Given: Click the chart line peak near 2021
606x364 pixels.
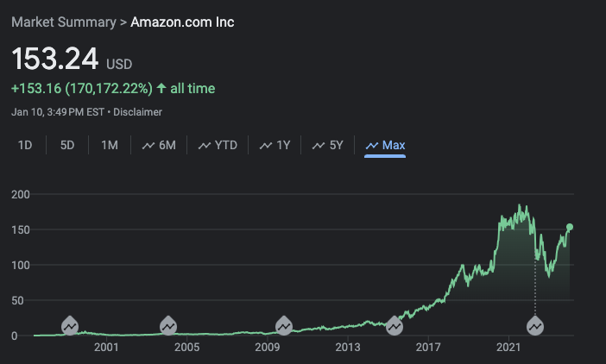Looking at the screenshot, I should click(x=520, y=205).
